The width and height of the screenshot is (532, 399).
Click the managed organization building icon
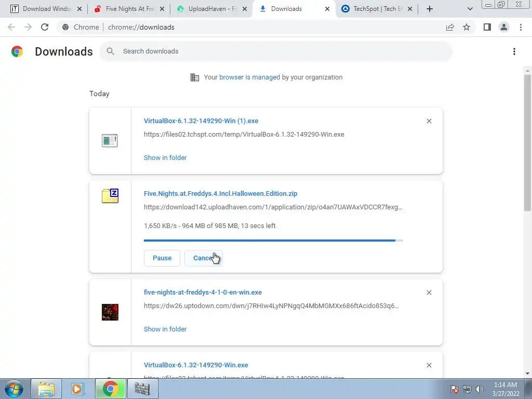(x=195, y=77)
